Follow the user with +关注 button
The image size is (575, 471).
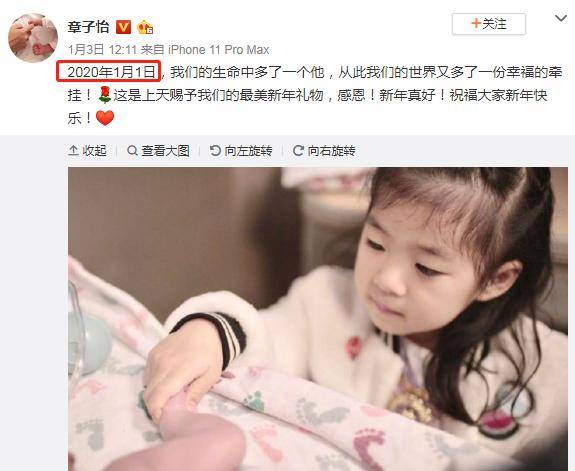[489, 24]
